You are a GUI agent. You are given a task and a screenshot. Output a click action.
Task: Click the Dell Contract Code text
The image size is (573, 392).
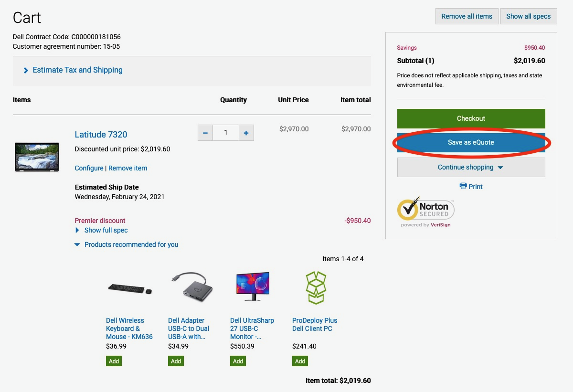click(66, 37)
